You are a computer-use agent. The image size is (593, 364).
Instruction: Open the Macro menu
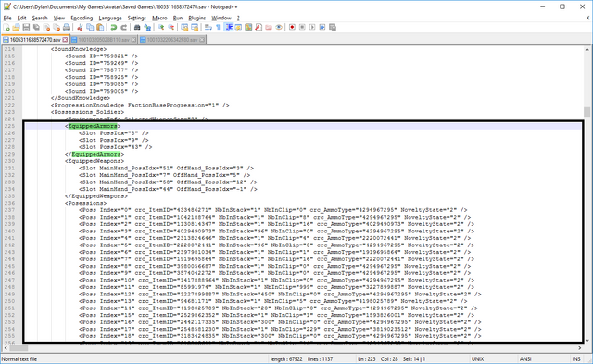point(159,18)
